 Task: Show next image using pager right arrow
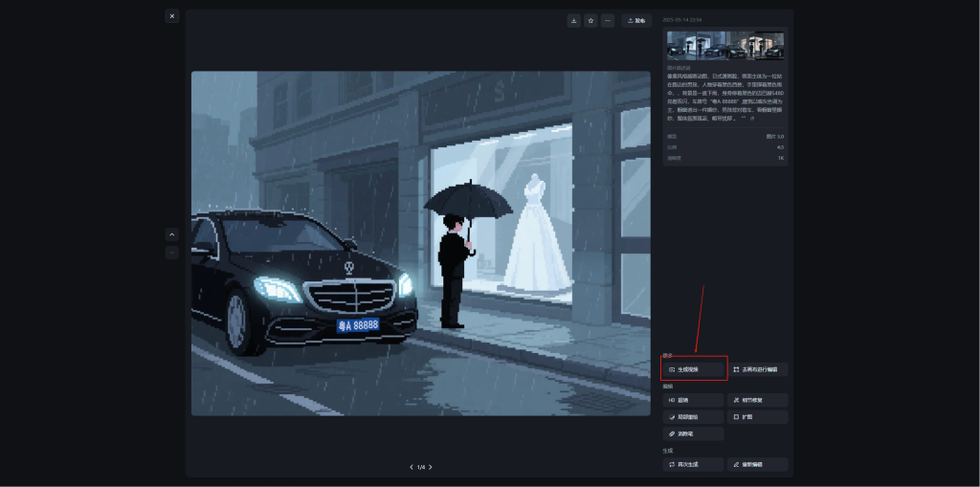click(x=431, y=467)
